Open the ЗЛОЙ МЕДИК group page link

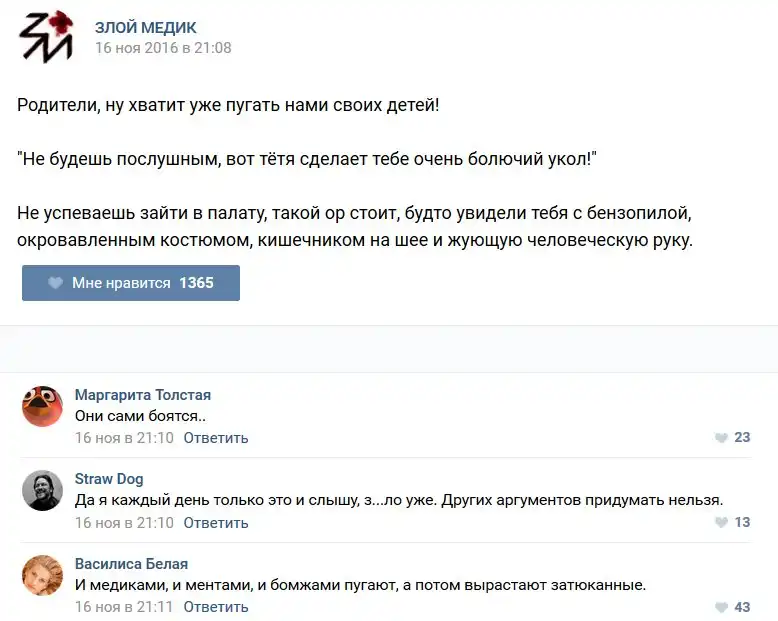click(146, 27)
